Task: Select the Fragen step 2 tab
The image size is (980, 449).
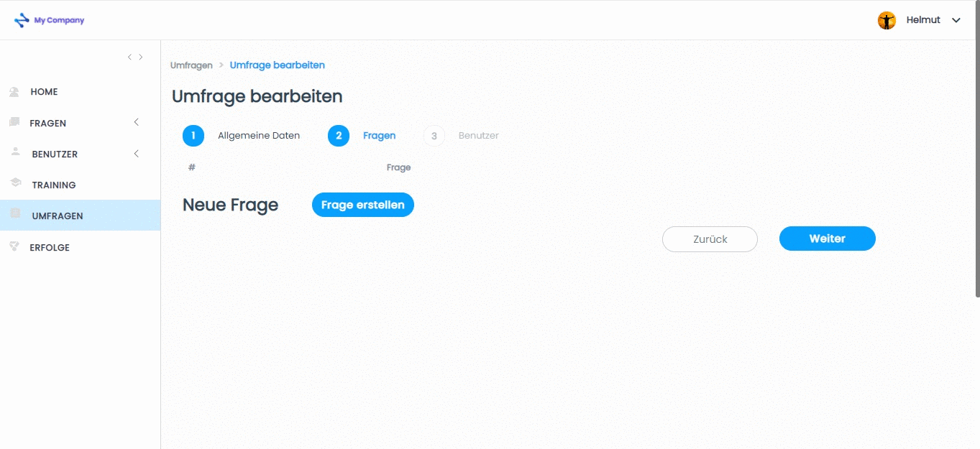Action: coord(362,135)
